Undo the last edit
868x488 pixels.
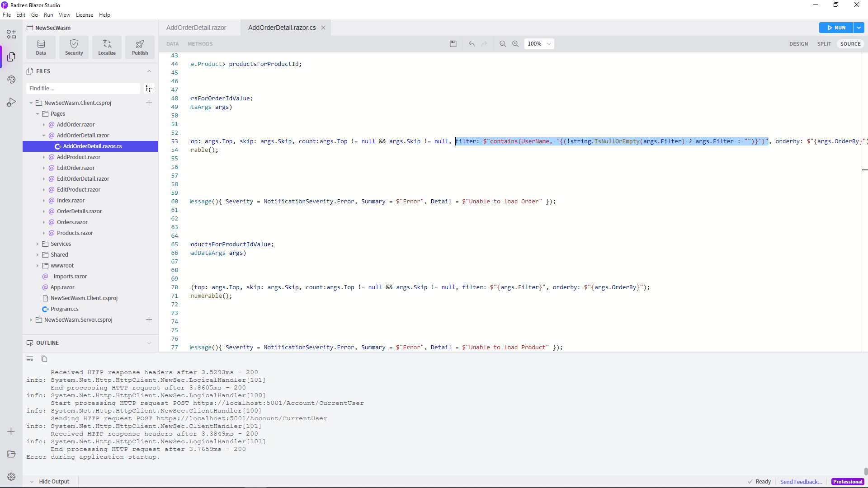(472, 44)
